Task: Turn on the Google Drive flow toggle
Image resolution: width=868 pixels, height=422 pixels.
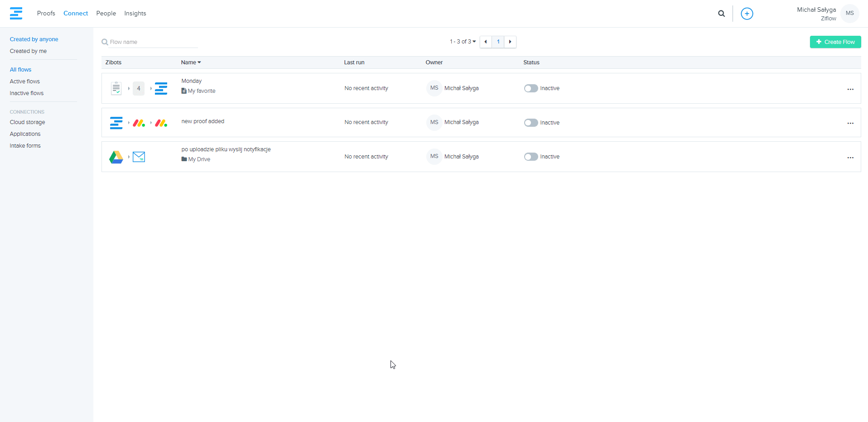Action: [530, 157]
